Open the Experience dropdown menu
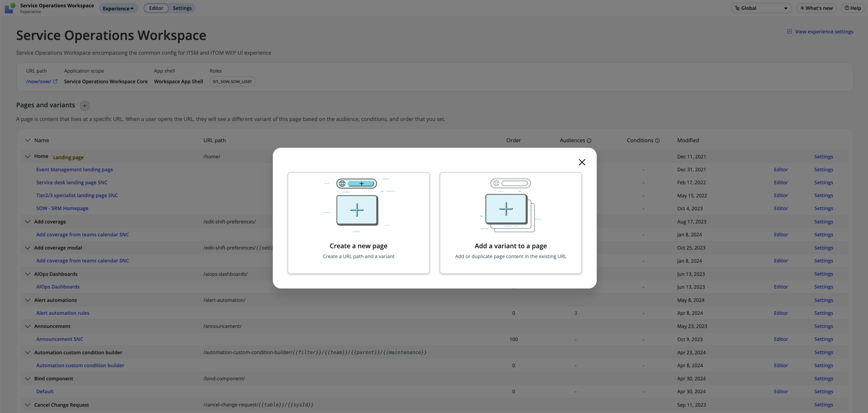This screenshot has height=413, width=868. click(118, 8)
